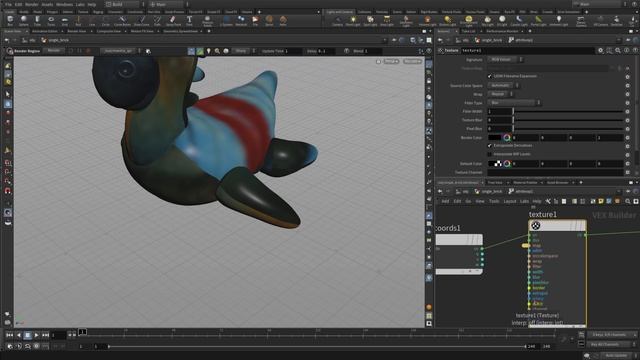The height and width of the screenshot is (360, 640).
Task: Open the Source Color Space dropdown
Action: [503, 86]
